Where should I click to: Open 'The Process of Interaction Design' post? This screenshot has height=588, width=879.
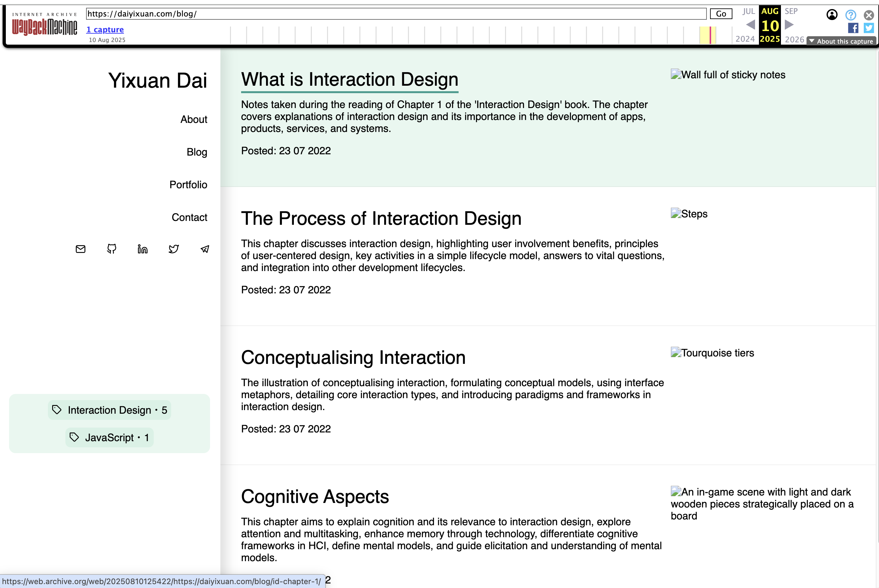[381, 219]
